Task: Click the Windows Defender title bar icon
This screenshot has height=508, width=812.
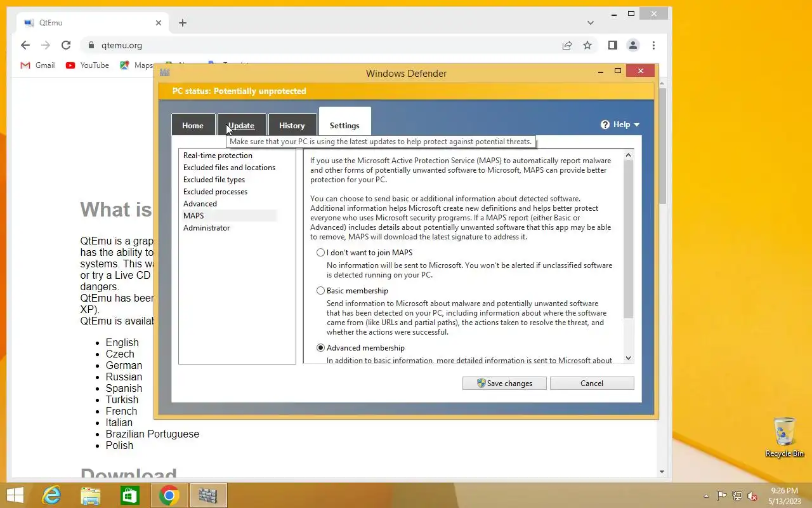Action: 165,73
